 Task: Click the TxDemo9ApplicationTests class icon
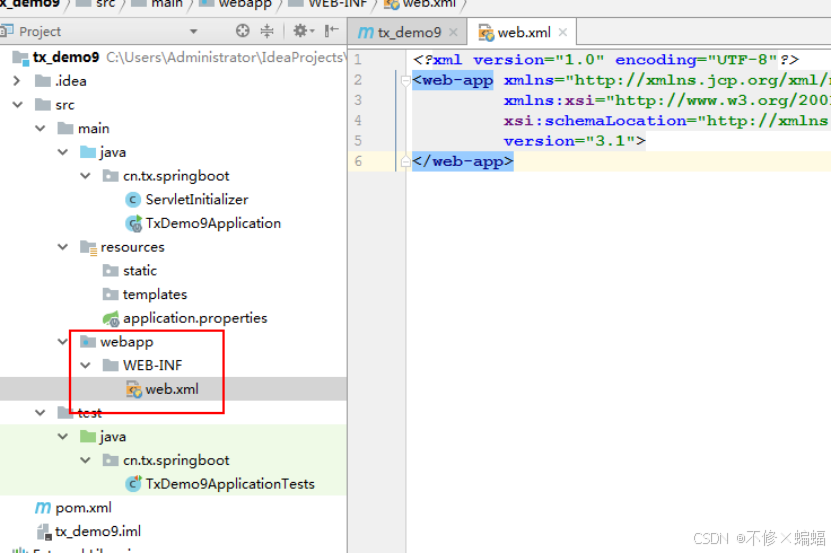[x=134, y=483]
